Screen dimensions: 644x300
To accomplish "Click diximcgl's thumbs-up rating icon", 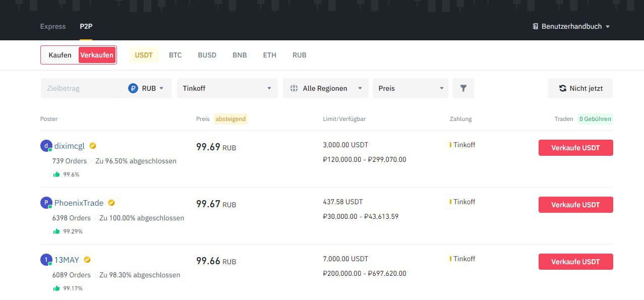I will point(56,174).
